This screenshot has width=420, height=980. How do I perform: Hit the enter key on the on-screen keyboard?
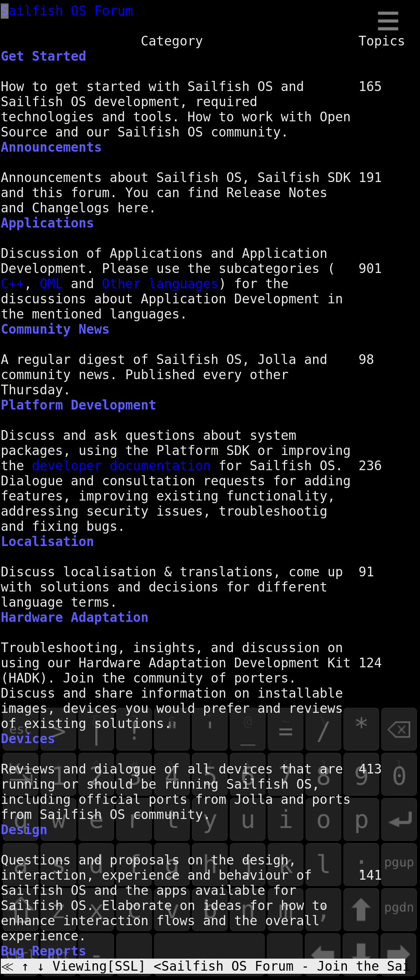click(x=399, y=819)
